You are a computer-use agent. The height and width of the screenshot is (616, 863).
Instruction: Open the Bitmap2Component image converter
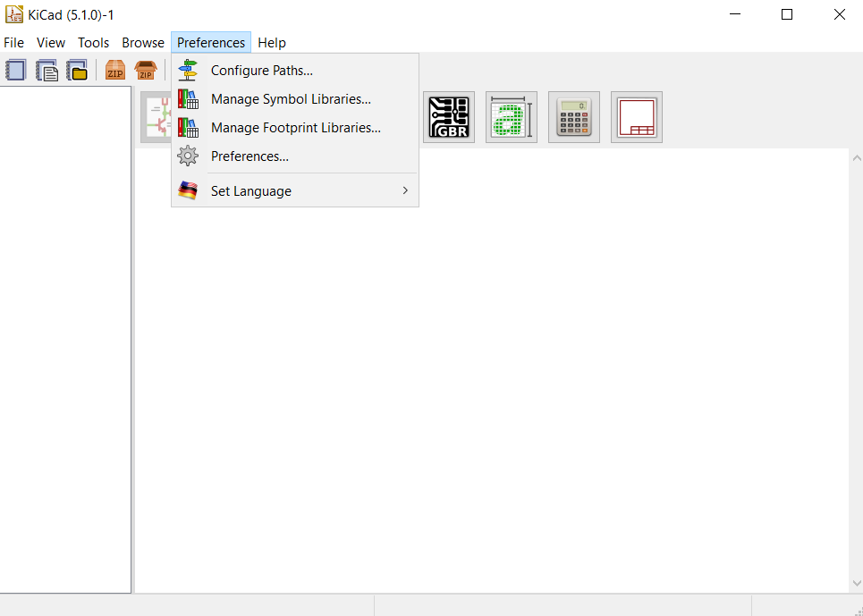[511, 116]
